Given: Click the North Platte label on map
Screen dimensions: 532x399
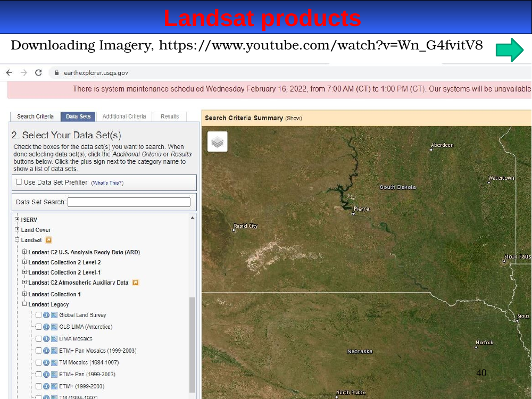Looking at the screenshot, I should (351, 393).
